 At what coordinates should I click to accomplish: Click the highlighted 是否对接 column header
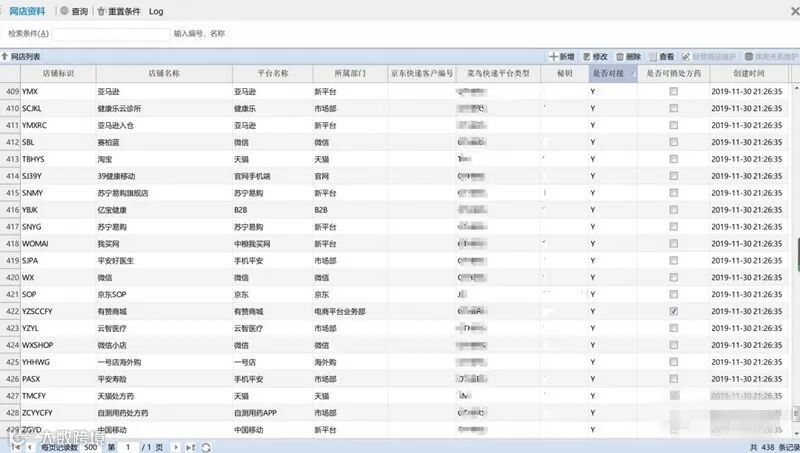tap(613, 73)
